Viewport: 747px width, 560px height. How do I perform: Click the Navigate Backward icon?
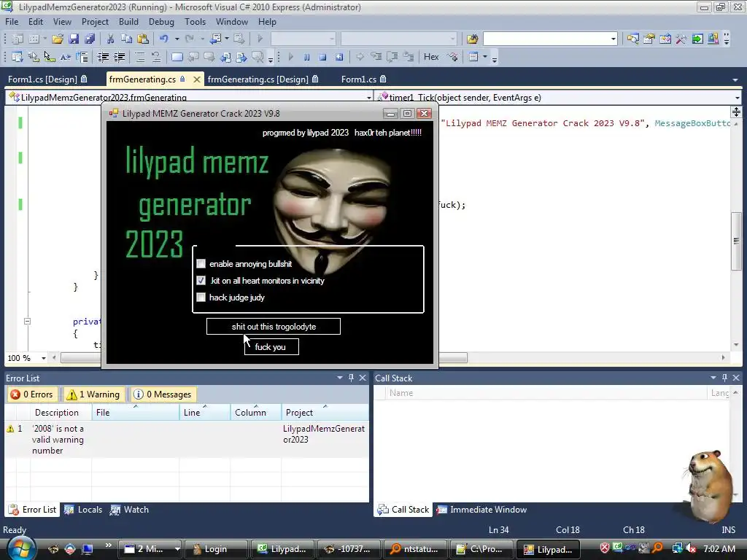point(215,39)
